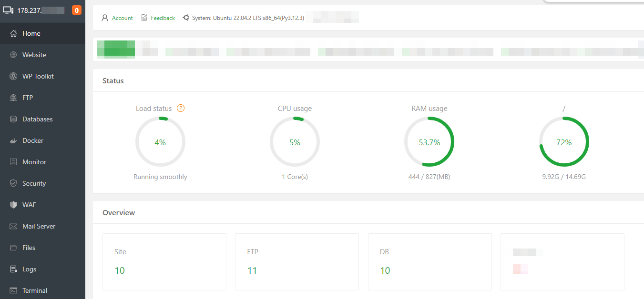Click the Ubuntu logo icon
The image size is (644, 299).
[x=185, y=18]
